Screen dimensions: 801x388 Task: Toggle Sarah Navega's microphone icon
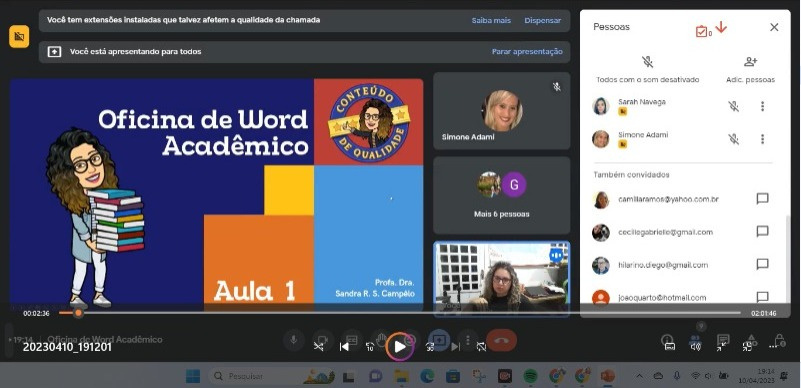tap(734, 106)
